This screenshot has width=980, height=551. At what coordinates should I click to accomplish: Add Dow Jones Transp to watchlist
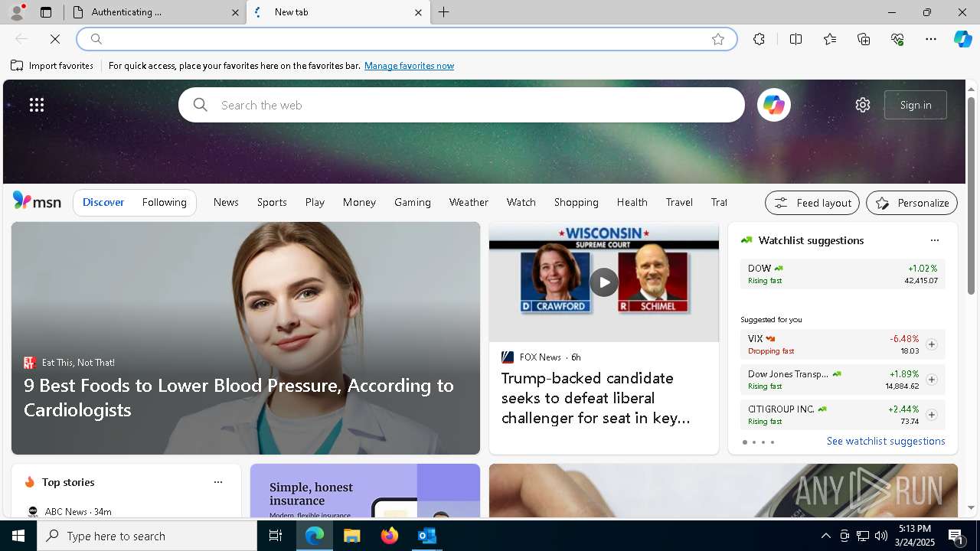(x=931, y=380)
